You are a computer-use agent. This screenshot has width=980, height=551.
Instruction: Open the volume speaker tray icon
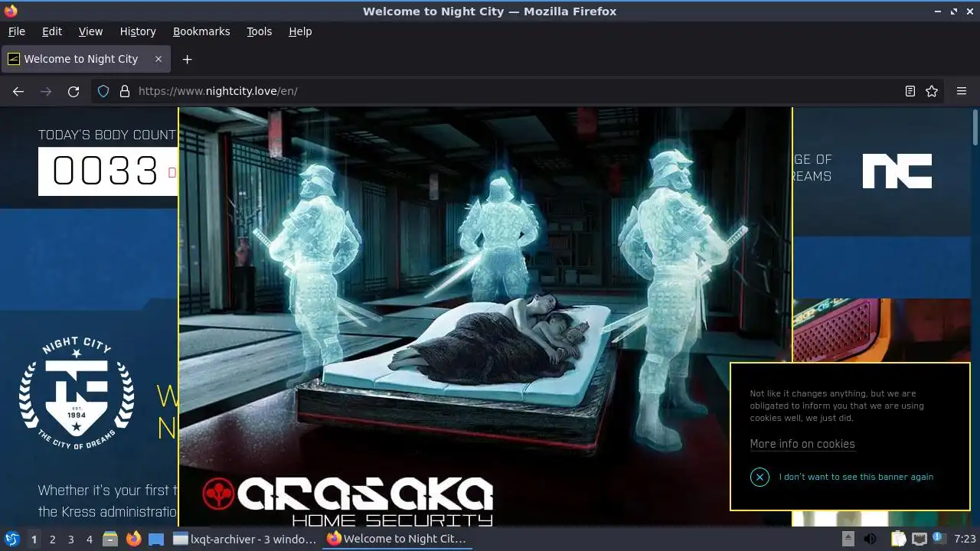point(871,539)
